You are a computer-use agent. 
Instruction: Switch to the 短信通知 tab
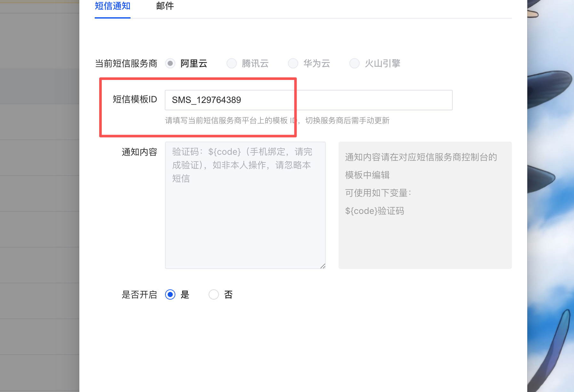(x=113, y=6)
